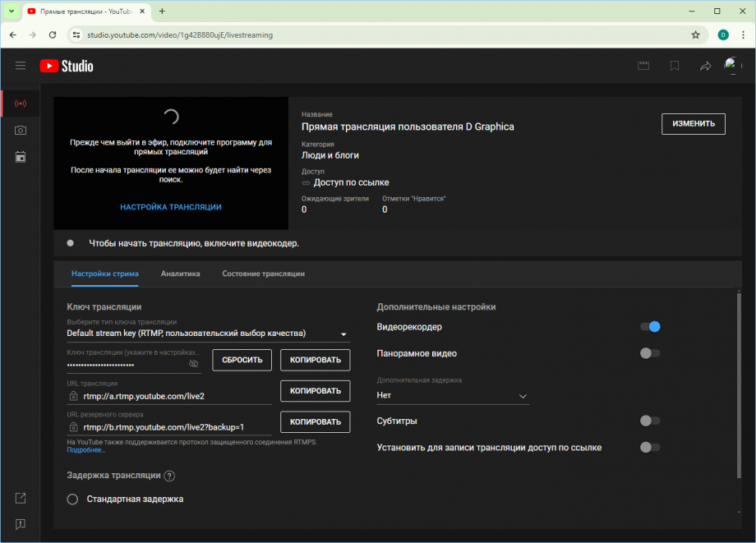Turn off the Видеорекордер switch
The width and height of the screenshot is (756, 543).
(x=650, y=327)
